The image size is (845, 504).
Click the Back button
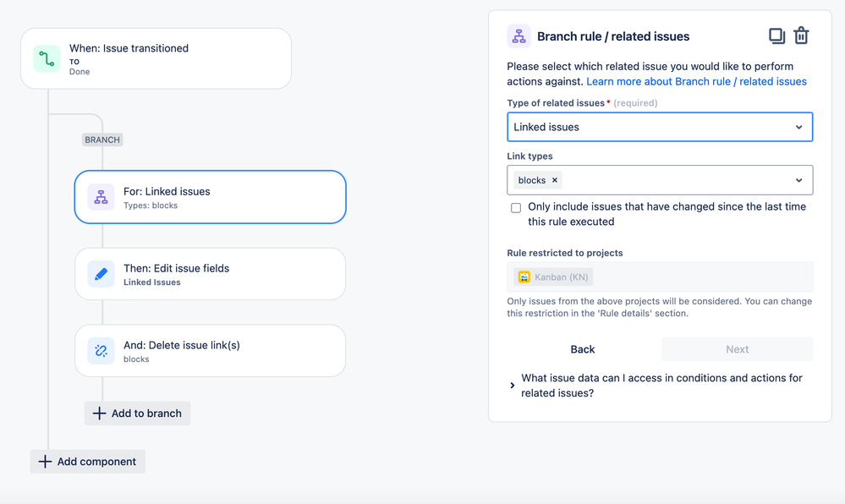(x=583, y=349)
